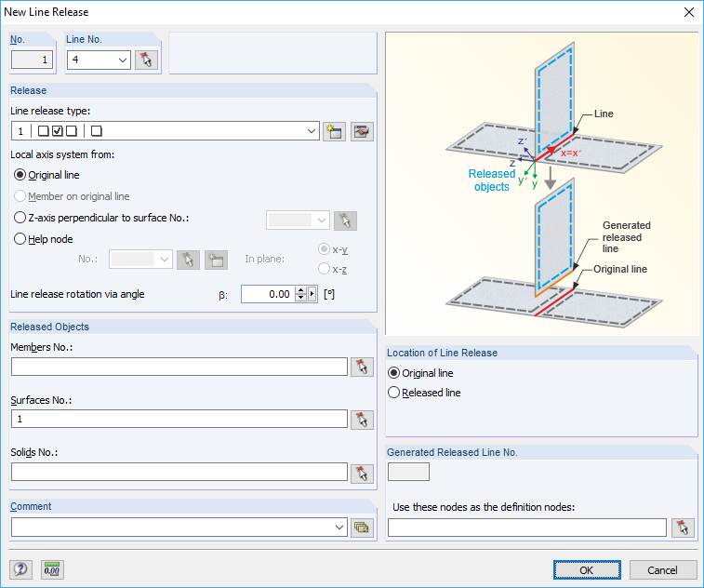The height and width of the screenshot is (588, 704).
Task: Edit line release type icon
Action: pos(362,131)
